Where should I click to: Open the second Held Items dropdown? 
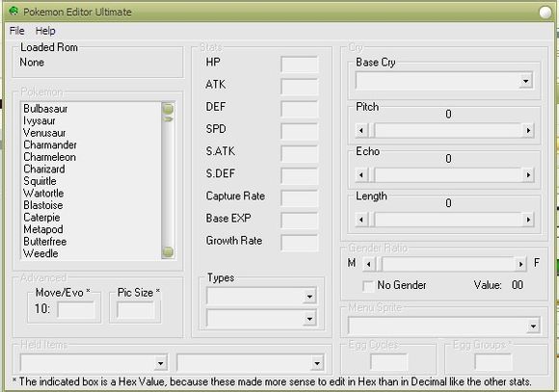point(251,363)
